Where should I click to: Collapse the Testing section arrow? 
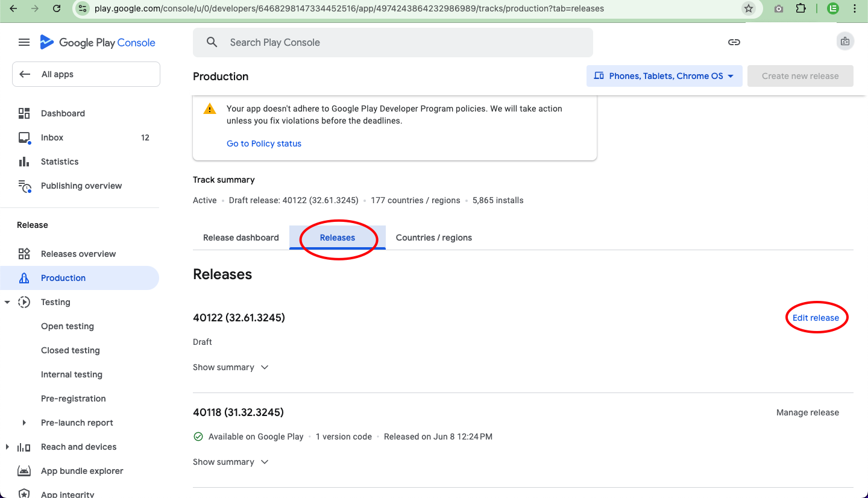point(7,302)
